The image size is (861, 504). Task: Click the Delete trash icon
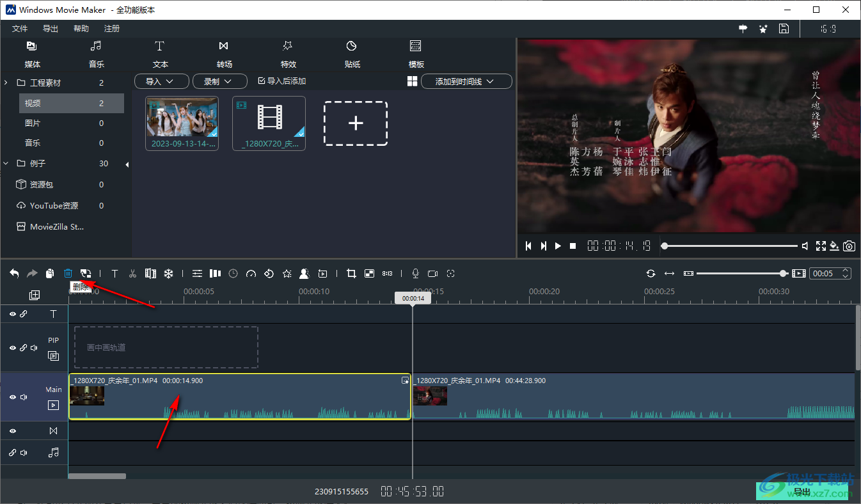tap(68, 273)
